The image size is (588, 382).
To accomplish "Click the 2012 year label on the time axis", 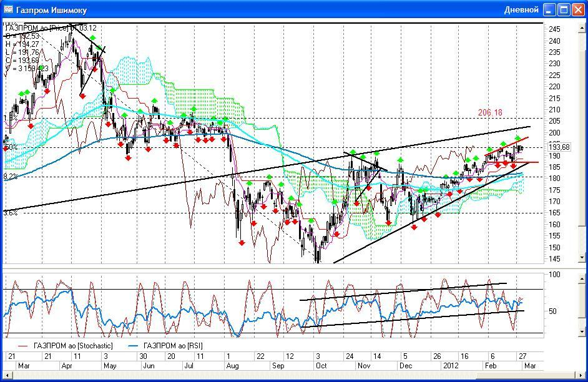I will 451,366.
